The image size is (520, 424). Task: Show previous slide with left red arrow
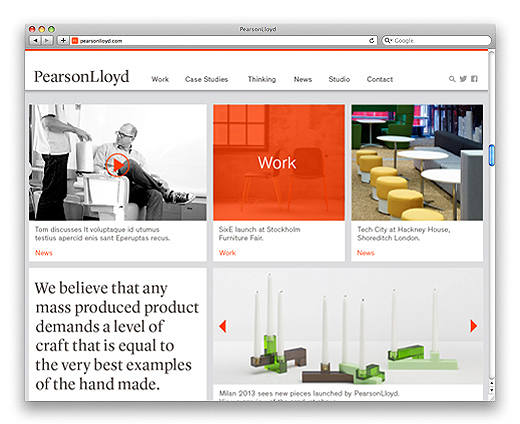[x=223, y=326]
